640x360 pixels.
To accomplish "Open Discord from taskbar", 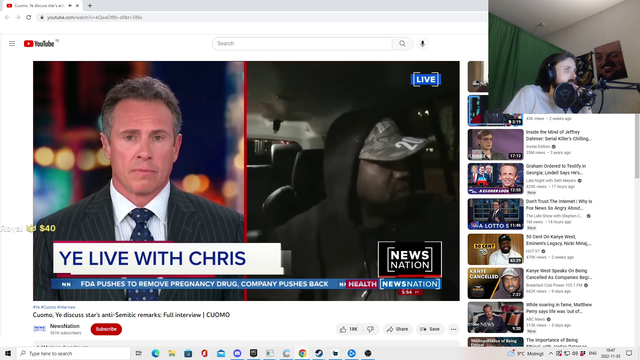I will tap(237, 353).
